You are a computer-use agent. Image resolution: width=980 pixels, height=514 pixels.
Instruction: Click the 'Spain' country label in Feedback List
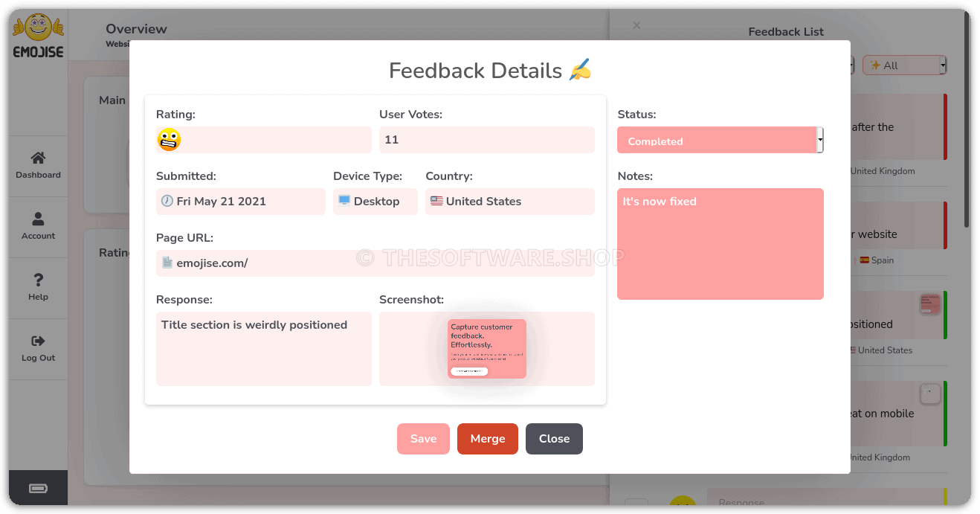[883, 260]
